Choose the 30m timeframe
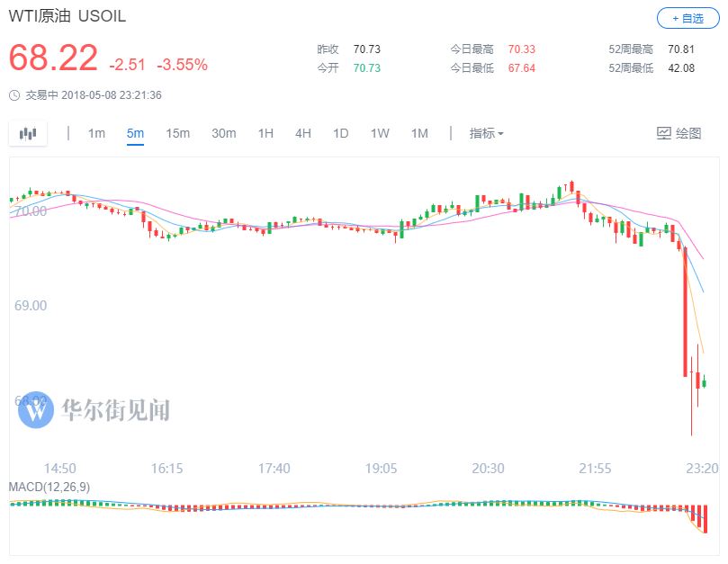 point(223,133)
